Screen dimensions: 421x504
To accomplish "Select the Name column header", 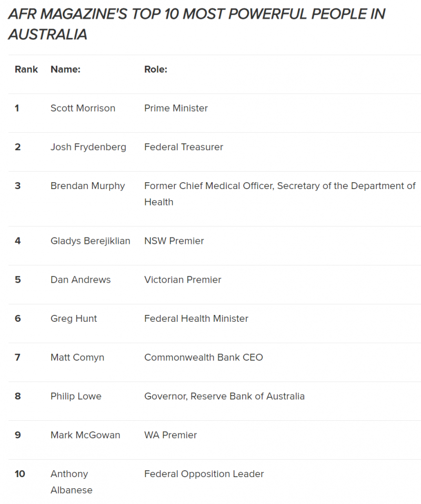I will click(x=65, y=70).
